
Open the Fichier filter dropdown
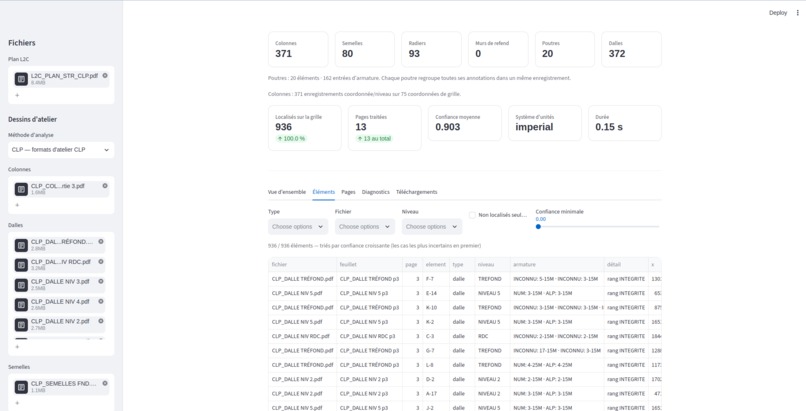365,227
